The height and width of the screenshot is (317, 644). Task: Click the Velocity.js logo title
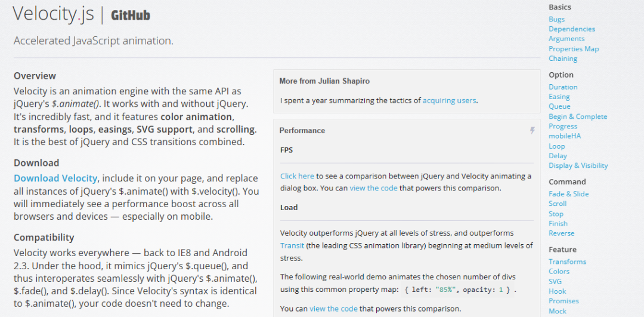[54, 14]
